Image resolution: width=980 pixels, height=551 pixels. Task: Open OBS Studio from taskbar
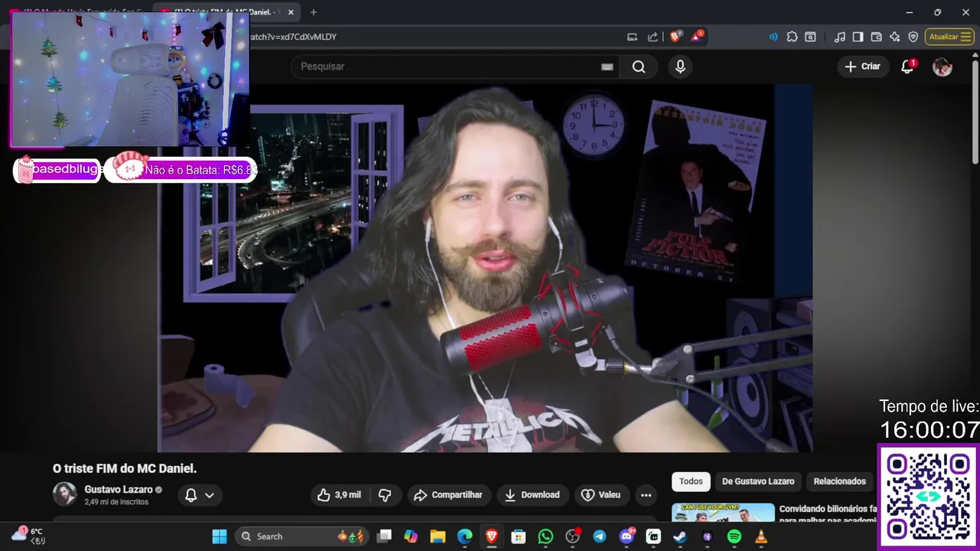tap(572, 536)
